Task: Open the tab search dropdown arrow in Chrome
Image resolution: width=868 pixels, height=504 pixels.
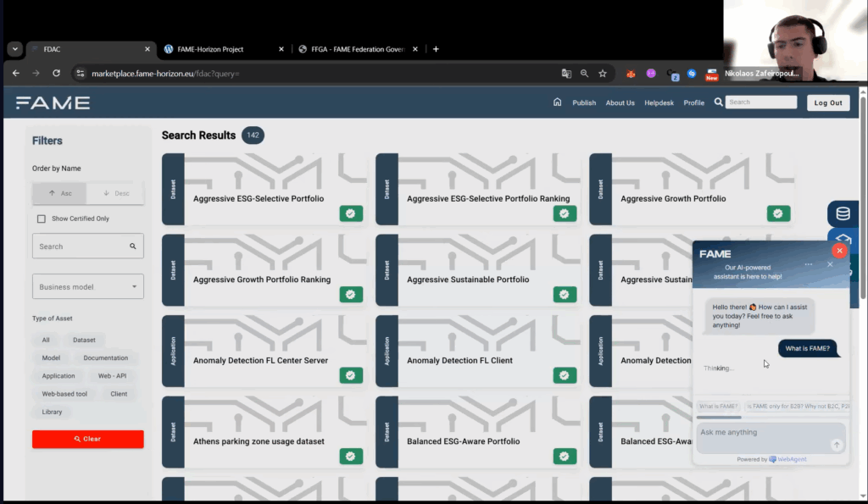Action: [14, 49]
